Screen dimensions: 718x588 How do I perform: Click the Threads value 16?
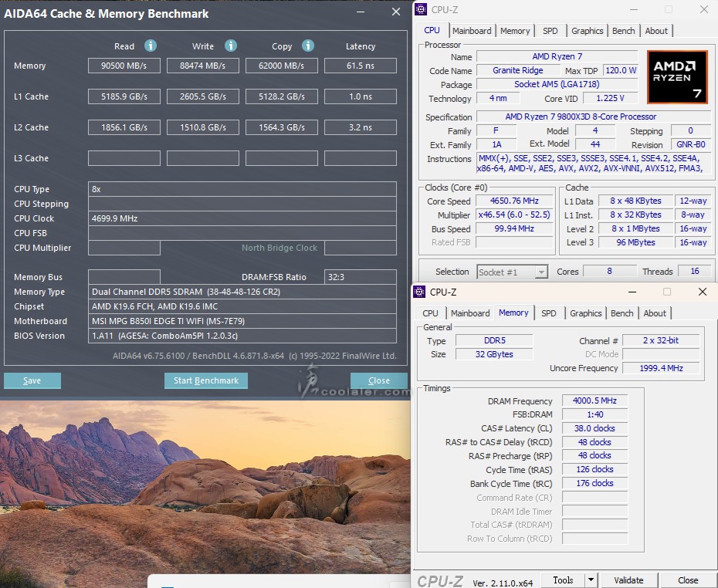point(695,272)
